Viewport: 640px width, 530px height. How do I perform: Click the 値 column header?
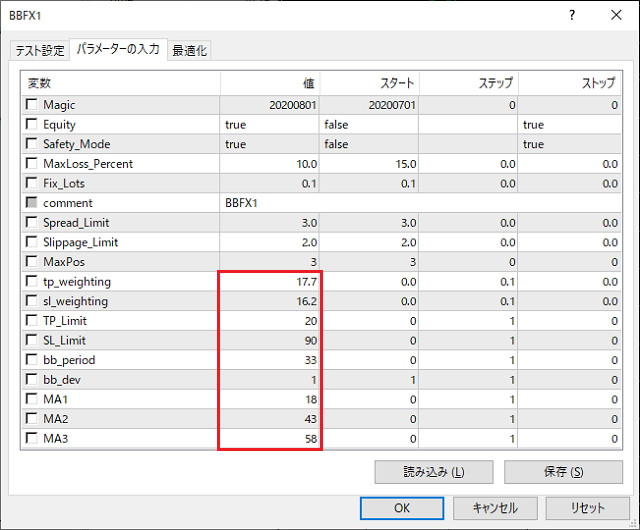coord(270,83)
